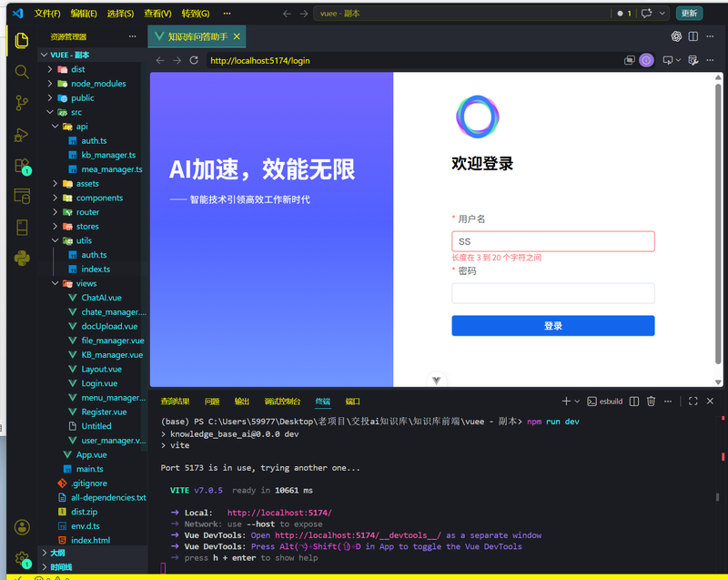The height and width of the screenshot is (580, 728).
Task: Add a new terminal with plus icon
Action: 566,402
